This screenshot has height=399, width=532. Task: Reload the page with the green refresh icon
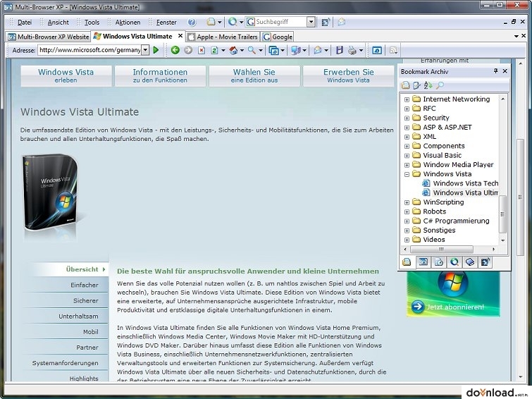(214, 50)
